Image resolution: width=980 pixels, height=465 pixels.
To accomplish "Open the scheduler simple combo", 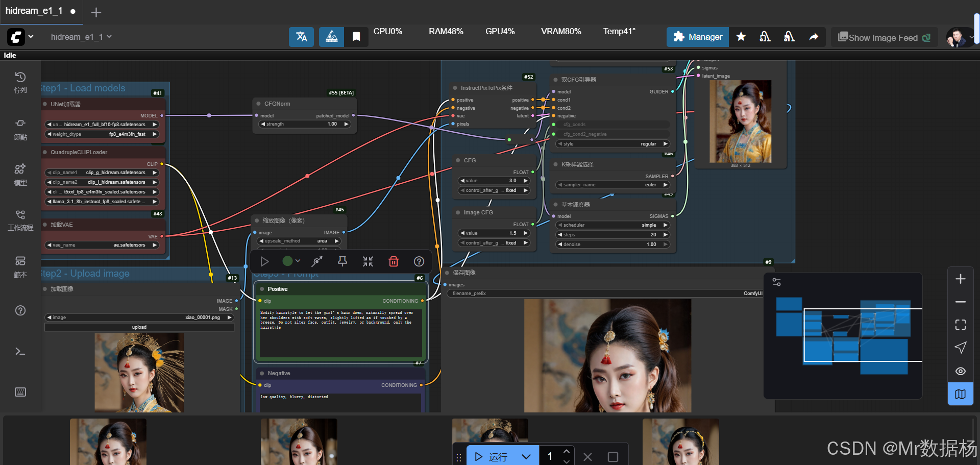I will 612,225.
